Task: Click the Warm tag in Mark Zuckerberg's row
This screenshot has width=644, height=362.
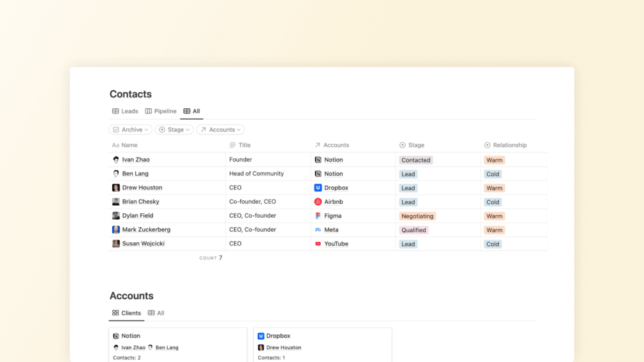Action: pyautogui.click(x=494, y=230)
